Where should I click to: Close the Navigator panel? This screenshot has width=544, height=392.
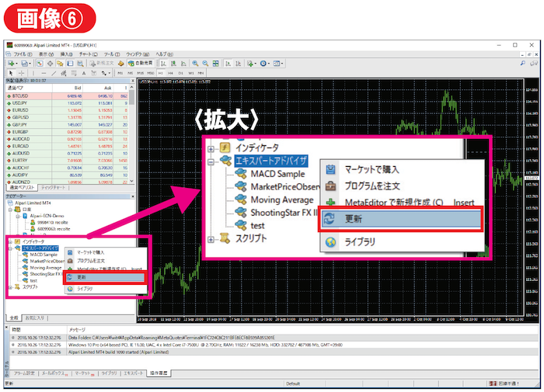[133, 196]
